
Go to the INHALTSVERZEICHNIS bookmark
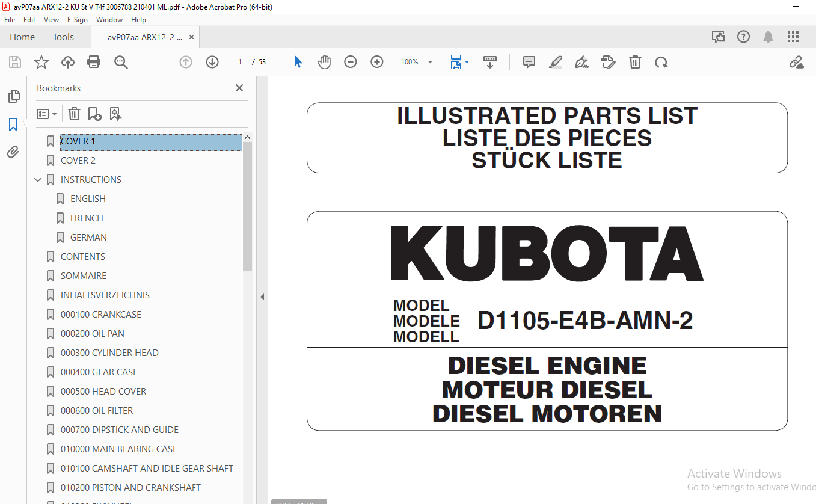coord(105,295)
